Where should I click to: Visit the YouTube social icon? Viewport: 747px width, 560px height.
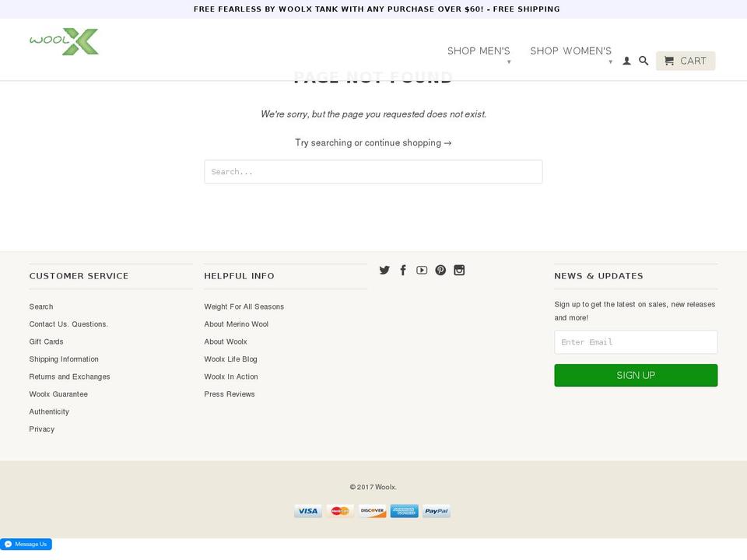(422, 270)
